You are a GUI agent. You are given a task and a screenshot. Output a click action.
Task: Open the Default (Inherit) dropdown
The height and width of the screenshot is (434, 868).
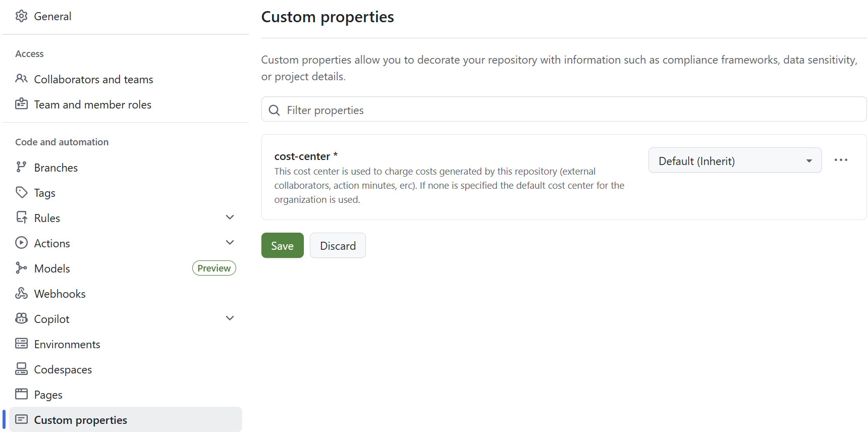pyautogui.click(x=735, y=160)
